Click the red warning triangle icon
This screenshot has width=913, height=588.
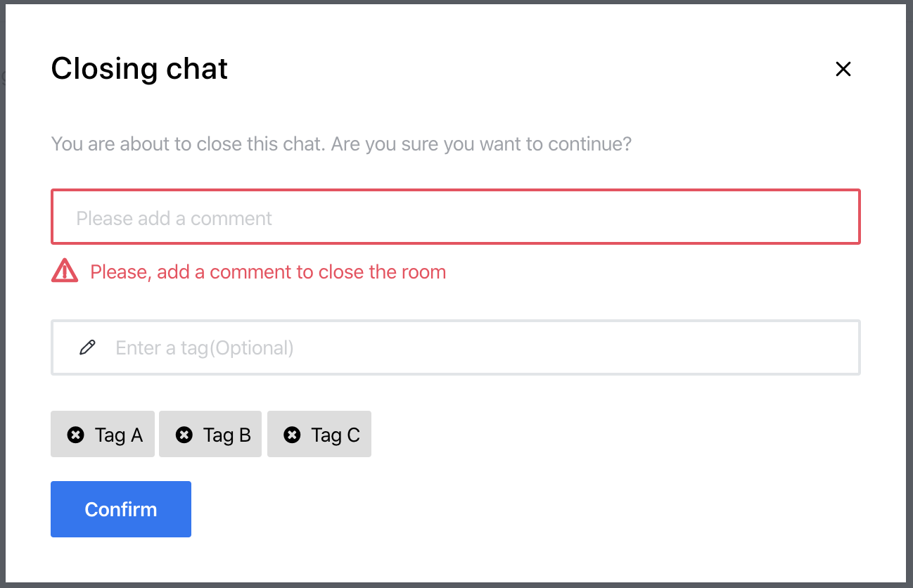click(x=65, y=271)
